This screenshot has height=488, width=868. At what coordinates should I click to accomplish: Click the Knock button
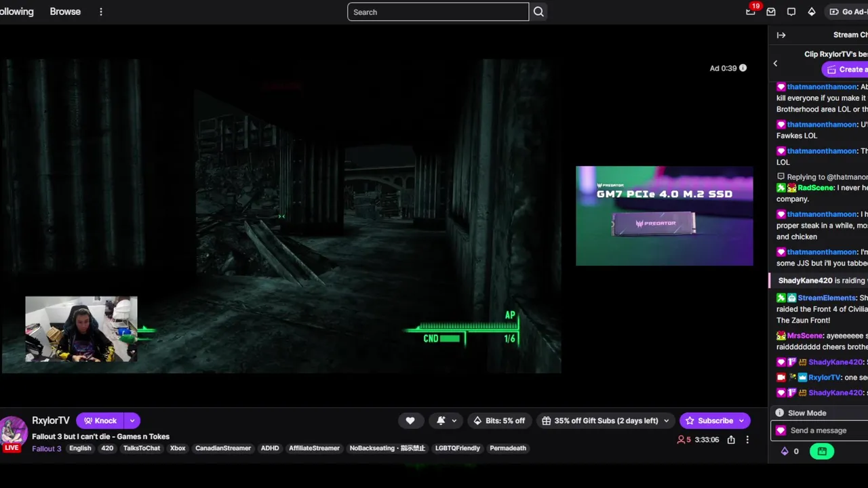(100, 421)
